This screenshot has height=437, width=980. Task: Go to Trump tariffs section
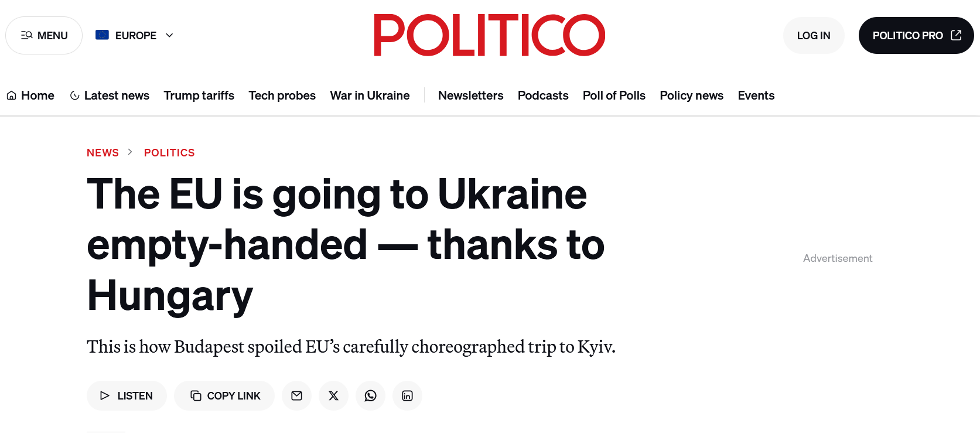click(x=199, y=95)
